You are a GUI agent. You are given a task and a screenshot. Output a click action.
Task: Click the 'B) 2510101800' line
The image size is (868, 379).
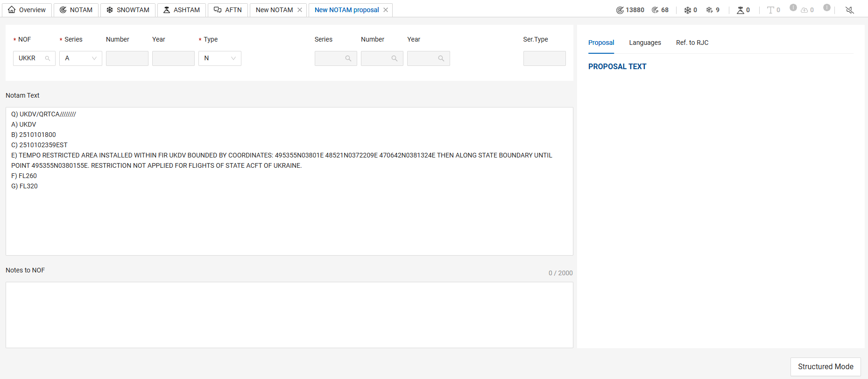pos(34,135)
